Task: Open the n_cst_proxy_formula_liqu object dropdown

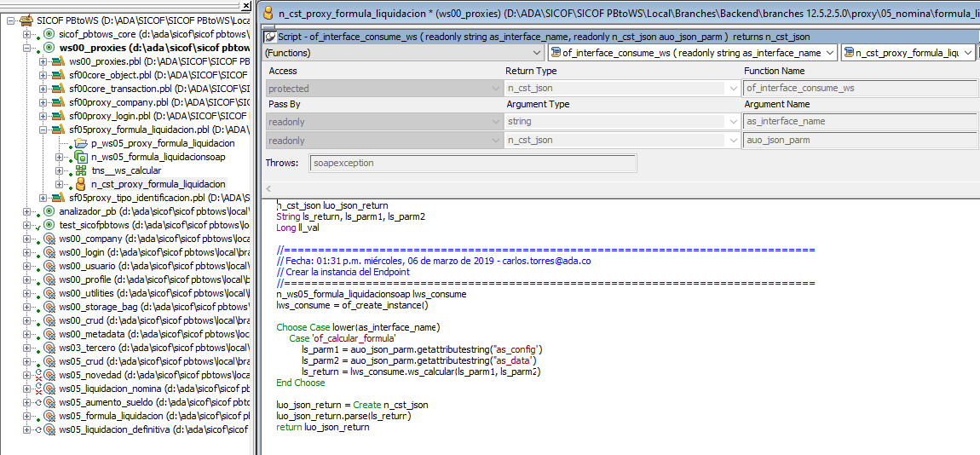Action: pyautogui.click(x=968, y=53)
